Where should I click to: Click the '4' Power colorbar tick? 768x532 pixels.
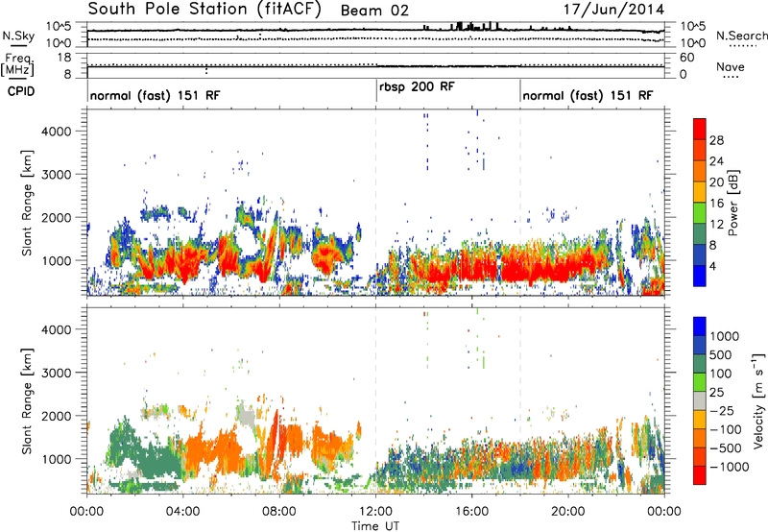713,266
